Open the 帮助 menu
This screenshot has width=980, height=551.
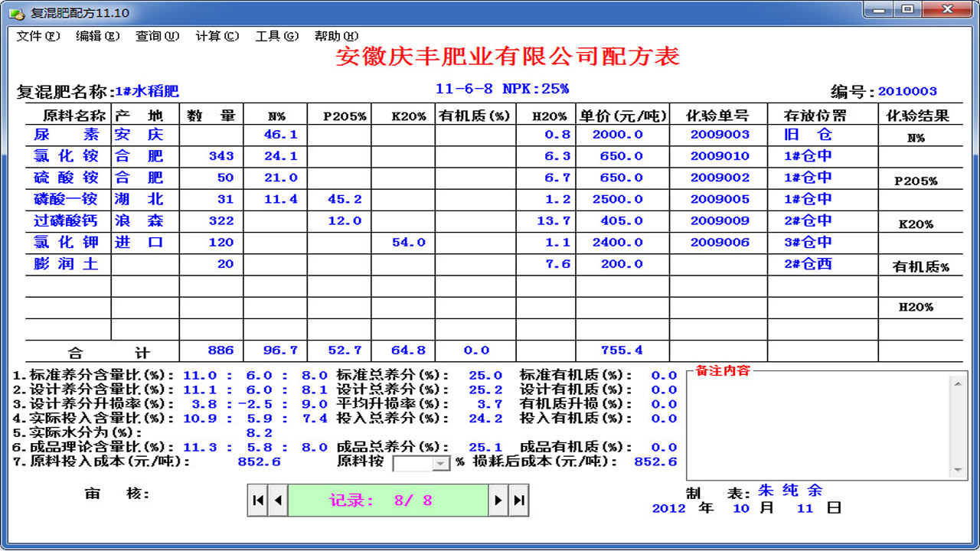click(x=337, y=36)
